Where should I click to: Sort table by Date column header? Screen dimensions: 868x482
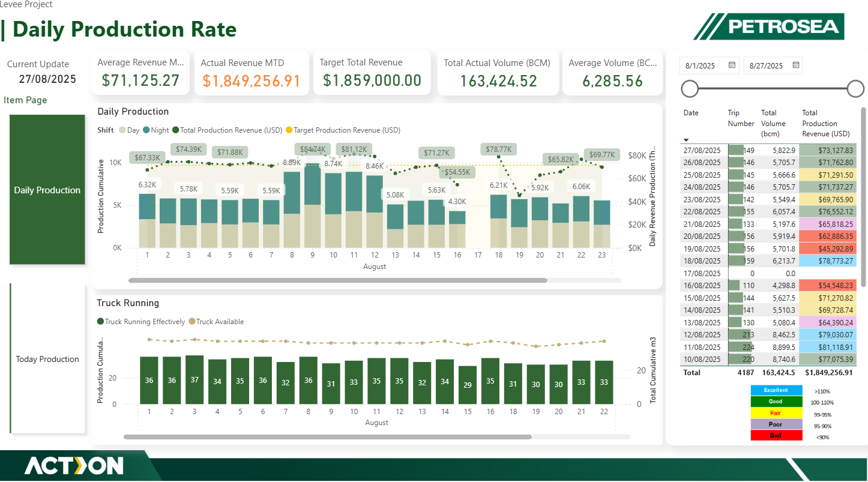click(691, 113)
